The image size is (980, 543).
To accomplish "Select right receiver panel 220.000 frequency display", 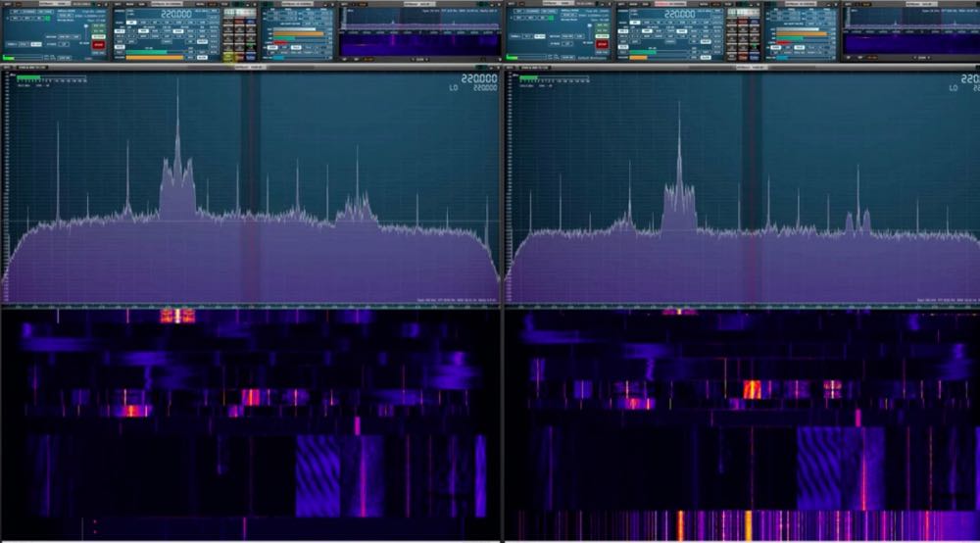I will tap(679, 15).
